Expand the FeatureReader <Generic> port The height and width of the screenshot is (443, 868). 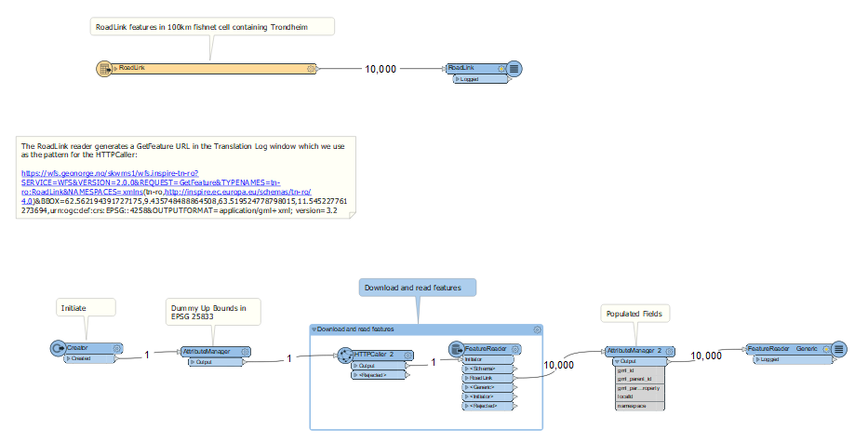467,387
